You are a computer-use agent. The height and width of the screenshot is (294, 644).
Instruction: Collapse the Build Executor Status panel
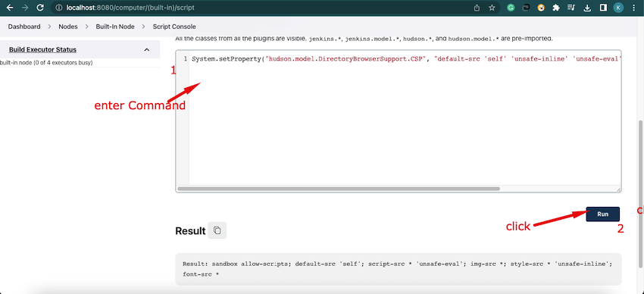[147, 50]
